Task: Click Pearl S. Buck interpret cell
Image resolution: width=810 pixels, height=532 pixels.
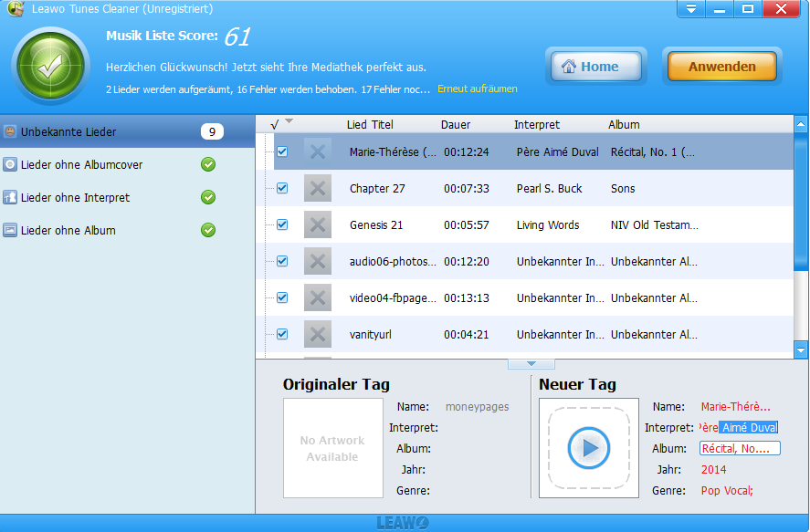Action: (549, 188)
